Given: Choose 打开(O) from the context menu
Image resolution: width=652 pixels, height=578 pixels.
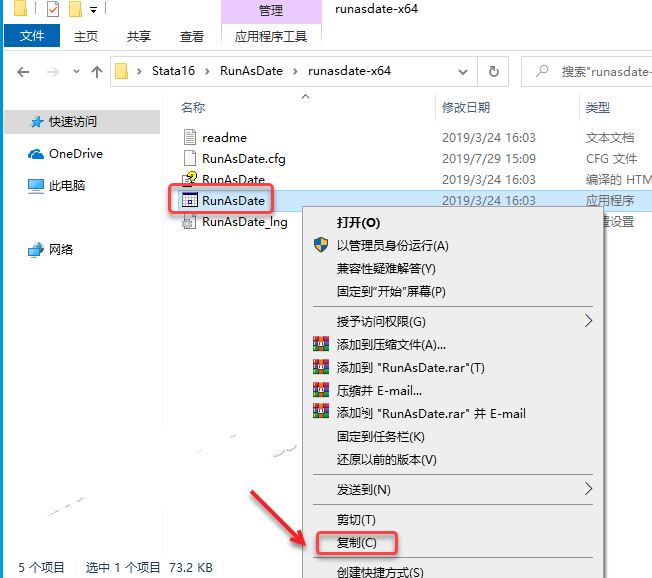Looking at the screenshot, I should pos(358,223).
